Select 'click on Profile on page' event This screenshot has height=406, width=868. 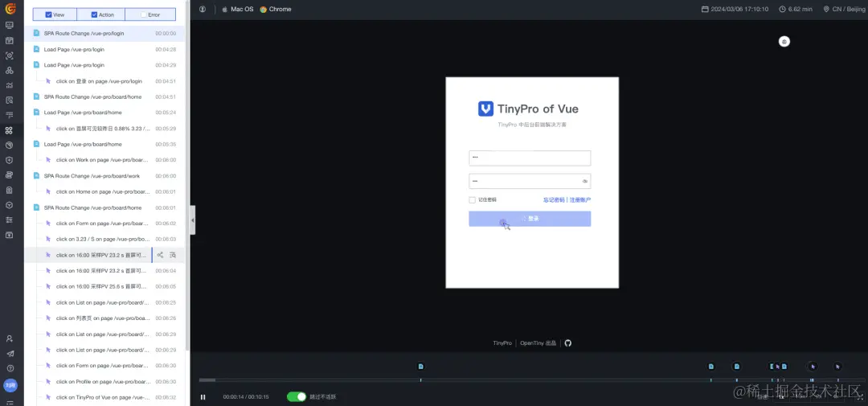point(103,382)
